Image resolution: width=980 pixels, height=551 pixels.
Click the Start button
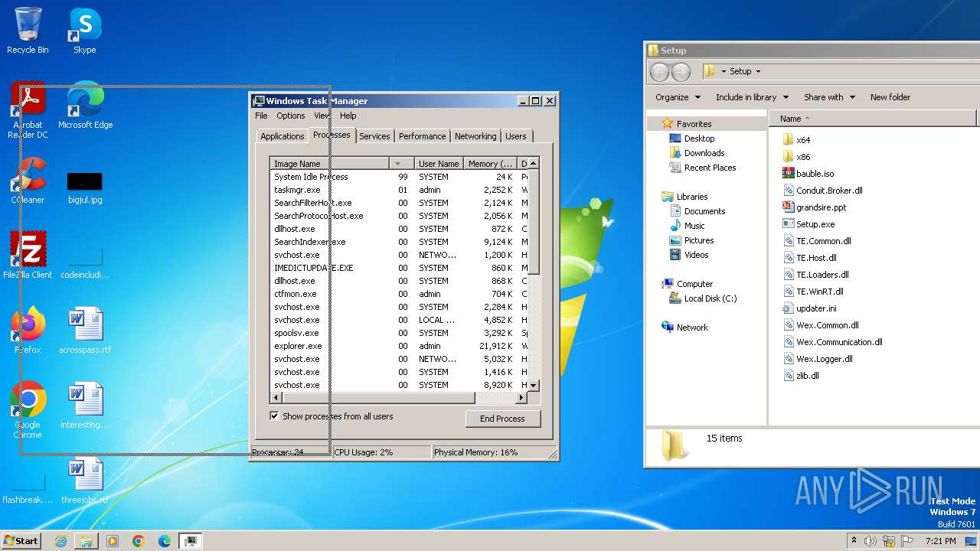pos(21,541)
